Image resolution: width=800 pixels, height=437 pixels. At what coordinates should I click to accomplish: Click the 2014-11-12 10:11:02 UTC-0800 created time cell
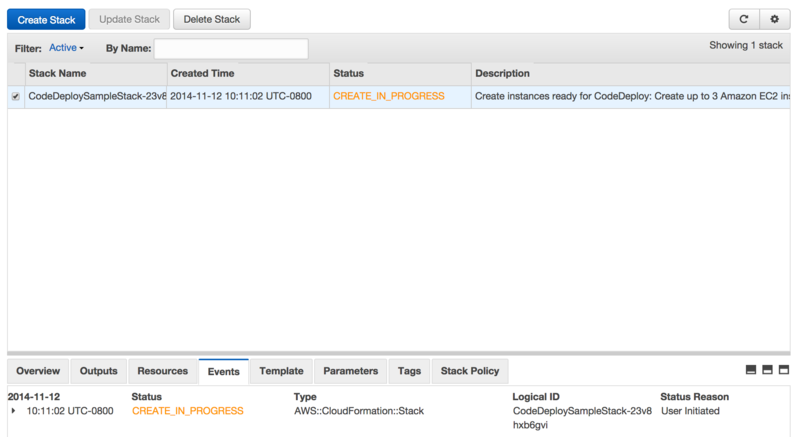coord(241,96)
